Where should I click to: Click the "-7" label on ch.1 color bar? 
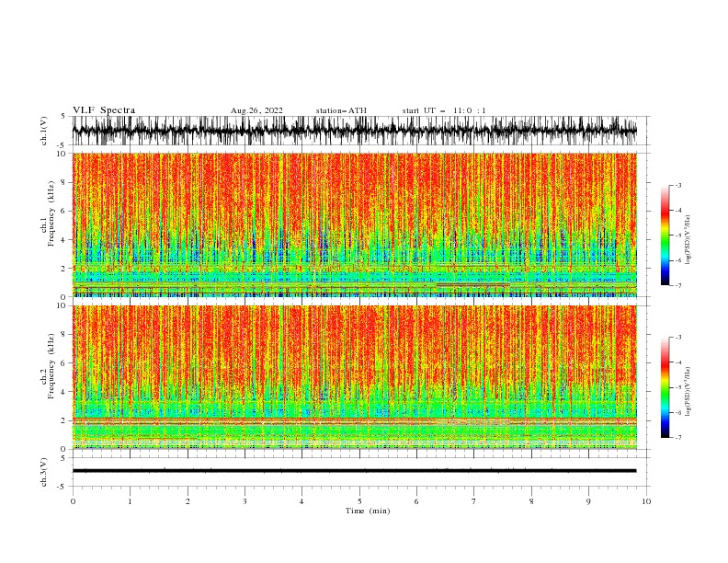[677, 285]
